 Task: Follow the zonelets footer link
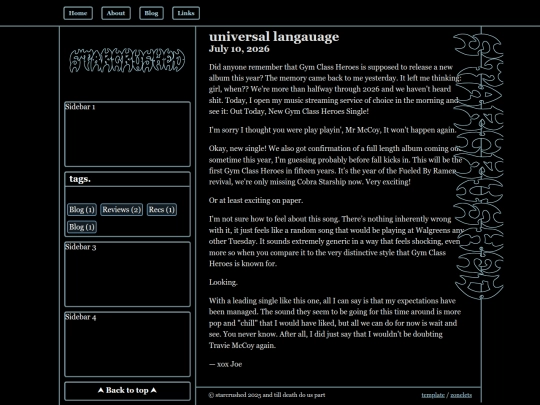click(x=461, y=395)
